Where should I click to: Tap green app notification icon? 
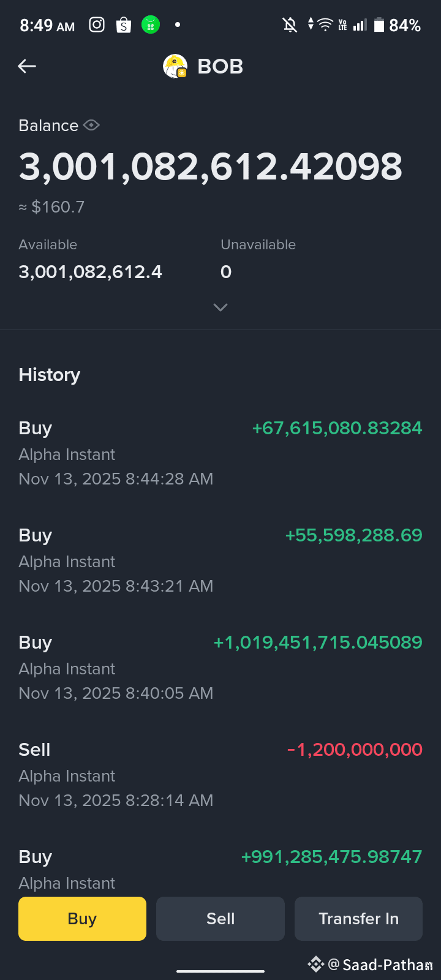click(x=151, y=24)
